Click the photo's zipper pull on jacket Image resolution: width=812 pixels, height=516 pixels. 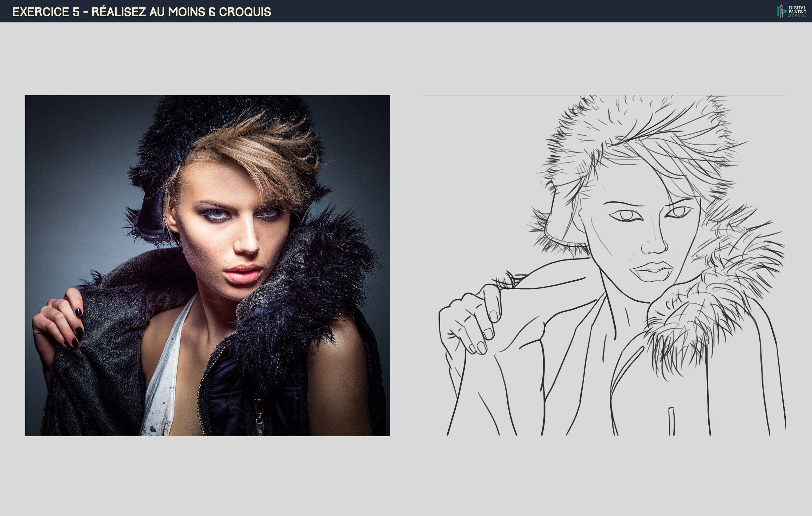pos(259,419)
